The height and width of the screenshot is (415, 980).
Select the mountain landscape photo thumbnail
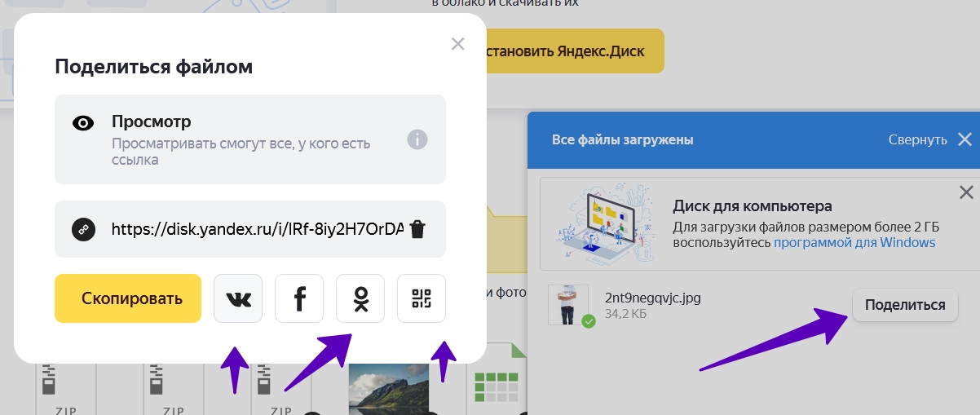(x=388, y=389)
